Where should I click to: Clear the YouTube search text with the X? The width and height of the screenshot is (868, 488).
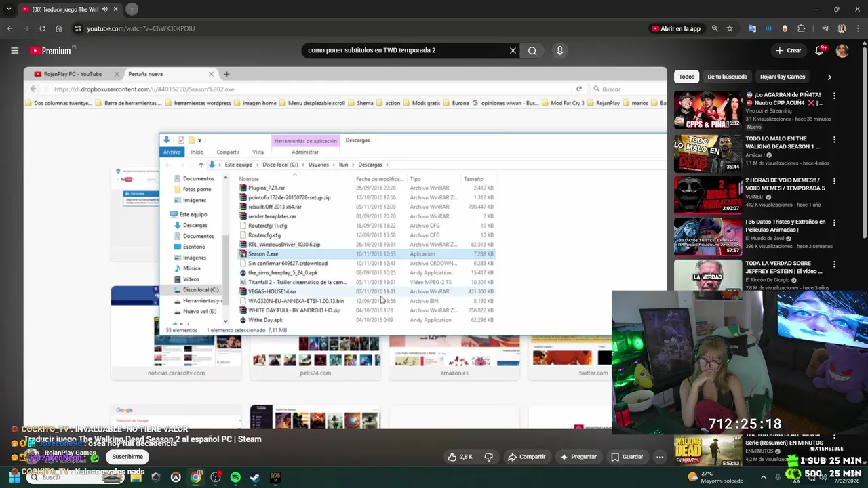coord(513,50)
